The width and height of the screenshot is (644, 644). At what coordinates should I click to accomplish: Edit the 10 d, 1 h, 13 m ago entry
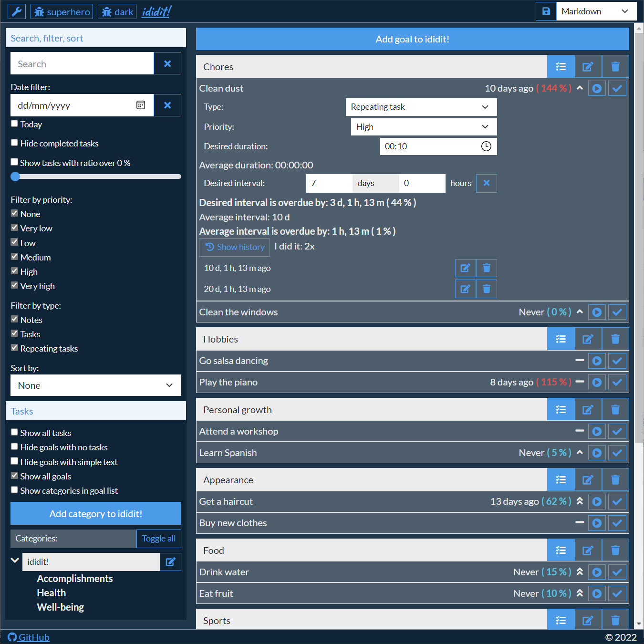coord(466,268)
